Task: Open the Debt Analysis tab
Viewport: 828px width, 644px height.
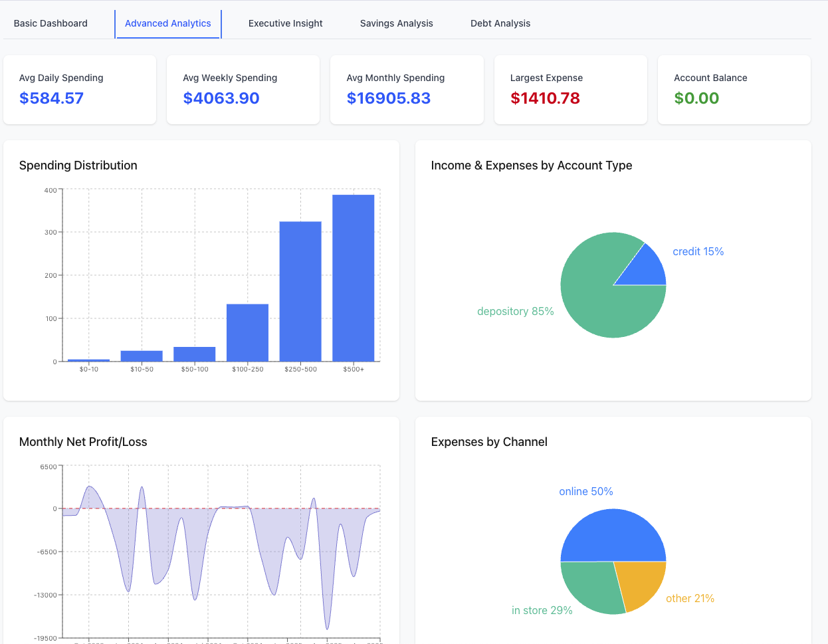Action: 500,23
